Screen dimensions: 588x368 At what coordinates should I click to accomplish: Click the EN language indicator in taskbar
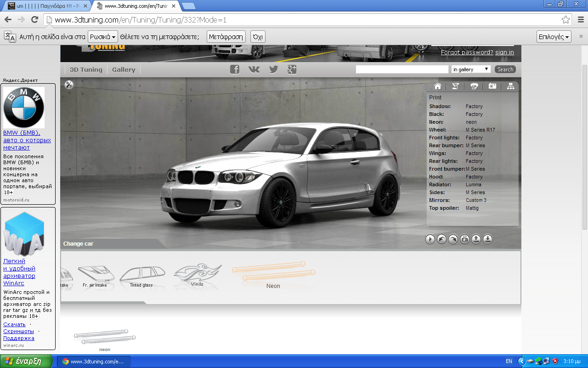pos(509,361)
